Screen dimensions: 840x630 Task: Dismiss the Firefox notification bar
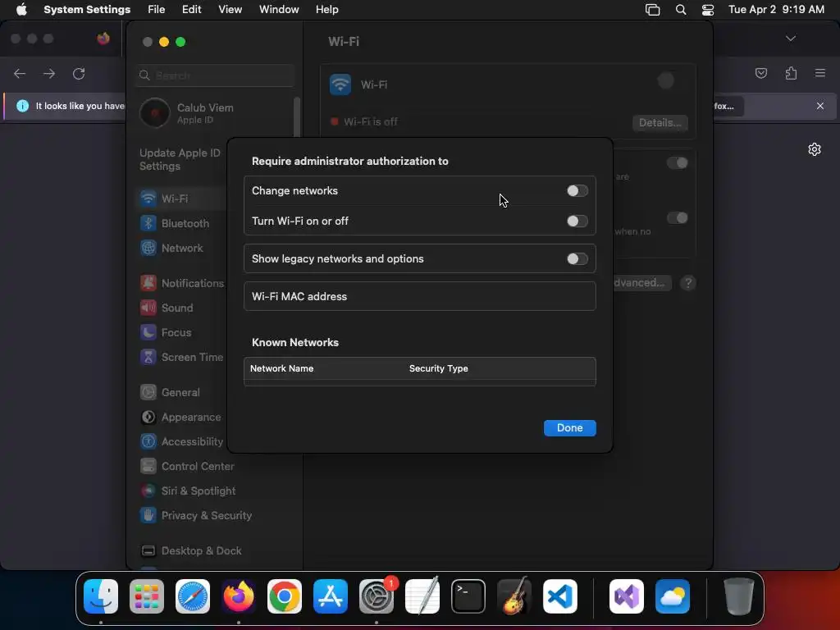click(x=820, y=106)
